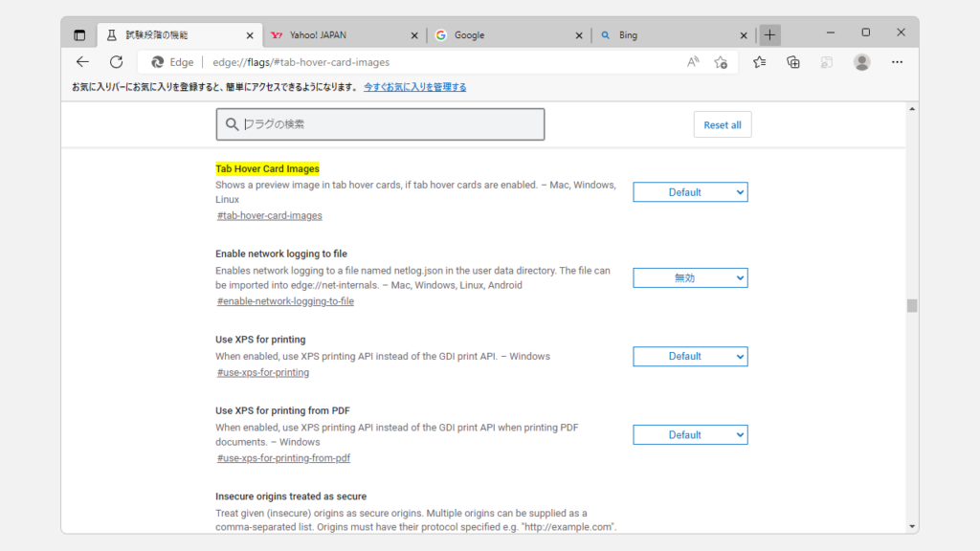Click the Edge logo in address bar

coord(158,62)
